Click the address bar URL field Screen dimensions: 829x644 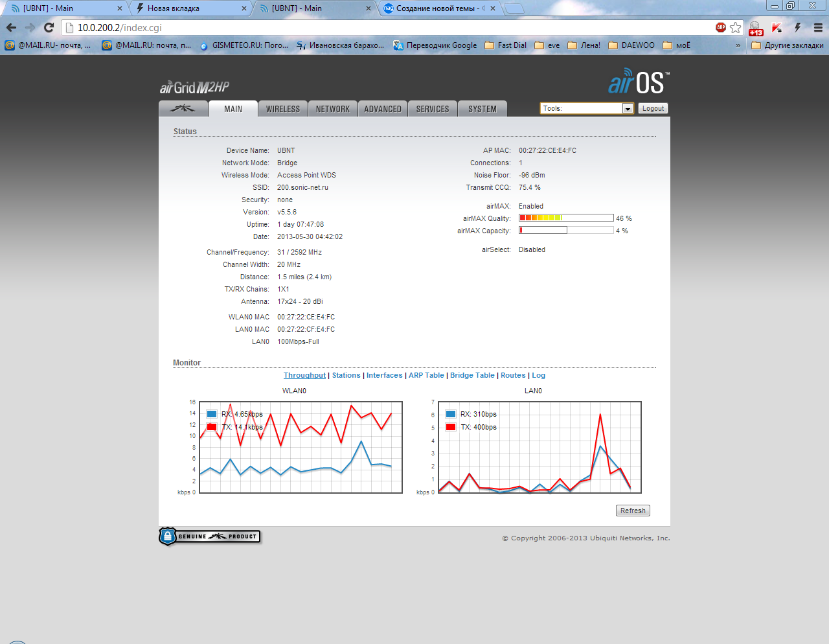pos(389,28)
